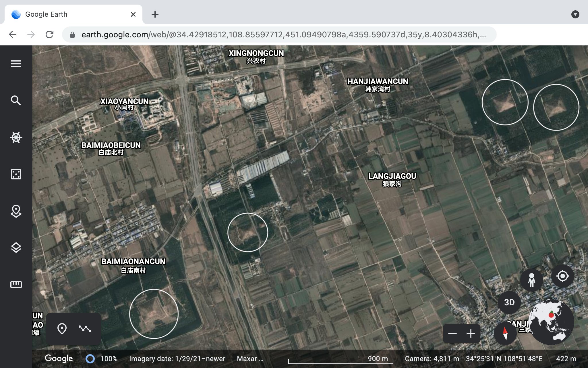This screenshot has width=588, height=368.
Task: Click the XIAOYANCUN place label
Action: [x=124, y=104]
